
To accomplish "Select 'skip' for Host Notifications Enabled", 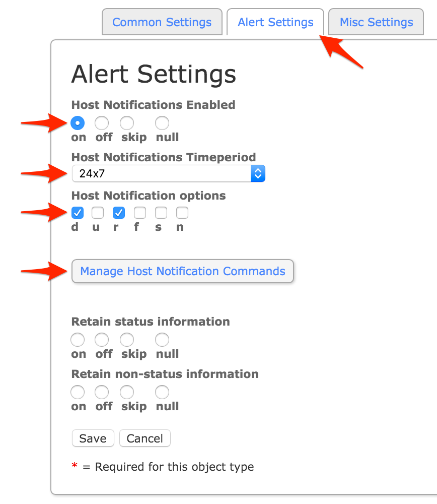I will click(127, 123).
